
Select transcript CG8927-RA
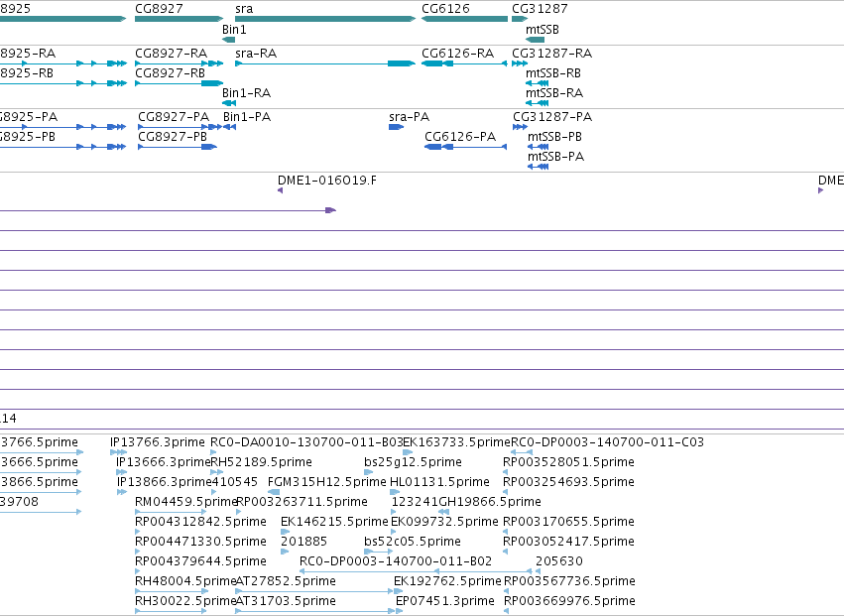click(x=171, y=54)
